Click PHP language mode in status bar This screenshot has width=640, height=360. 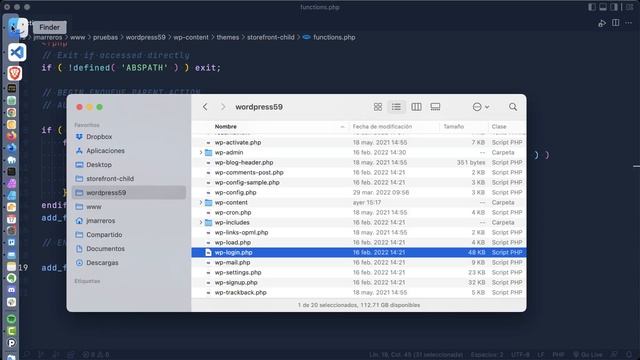pyautogui.click(x=558, y=355)
